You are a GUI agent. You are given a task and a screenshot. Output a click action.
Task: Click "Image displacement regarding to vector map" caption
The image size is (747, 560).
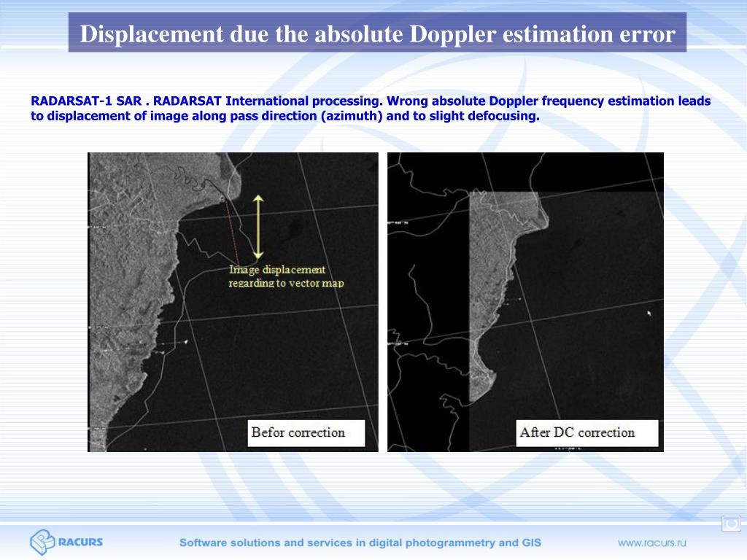pos(286,276)
